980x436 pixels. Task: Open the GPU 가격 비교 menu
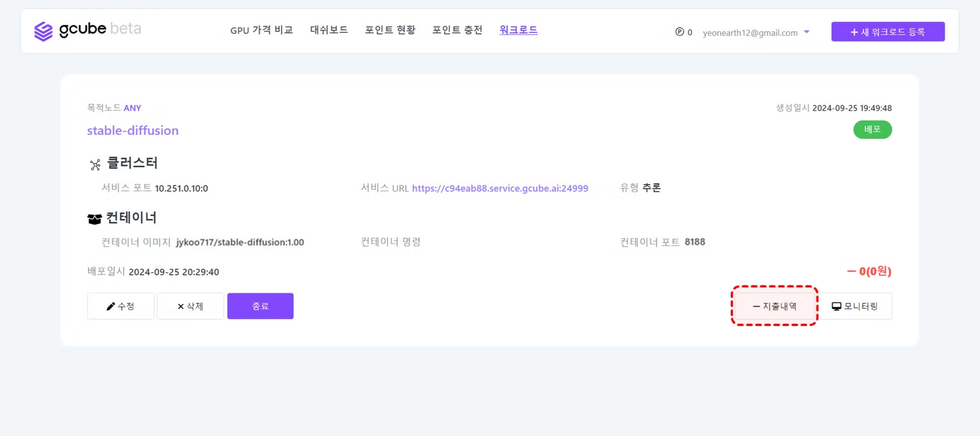262,30
